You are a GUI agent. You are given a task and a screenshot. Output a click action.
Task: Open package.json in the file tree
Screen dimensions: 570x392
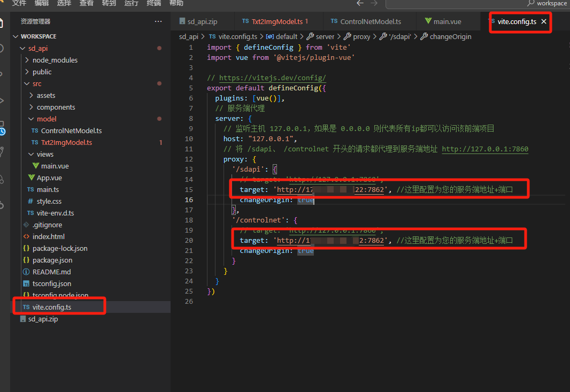point(52,260)
